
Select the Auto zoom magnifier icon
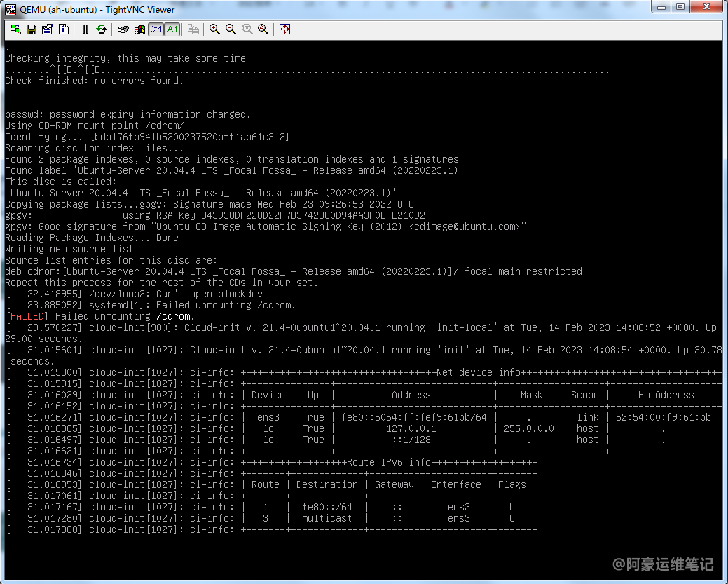[263, 29]
